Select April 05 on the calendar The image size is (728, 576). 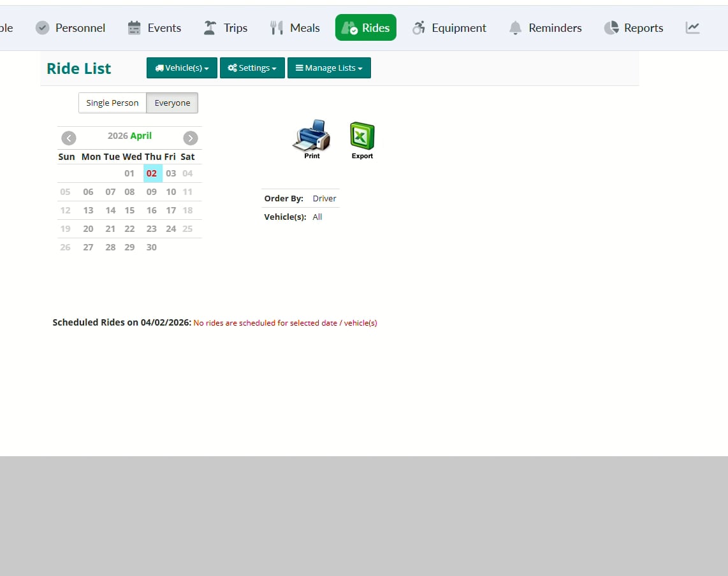point(66,192)
